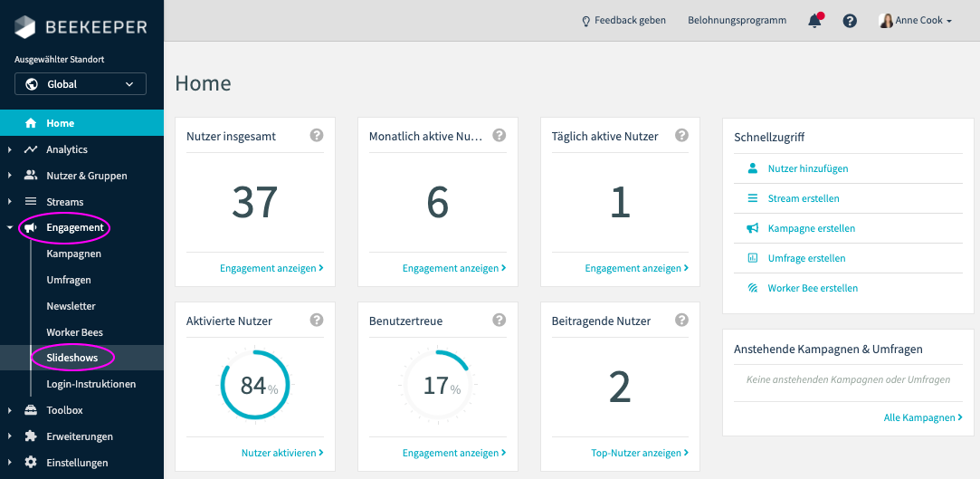Open the Anne Cook user menu
This screenshot has width=980, height=479.
915,21
